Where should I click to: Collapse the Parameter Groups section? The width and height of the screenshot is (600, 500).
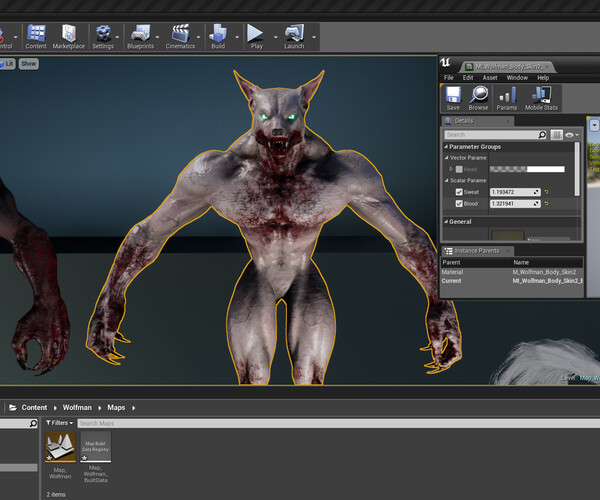(446, 147)
